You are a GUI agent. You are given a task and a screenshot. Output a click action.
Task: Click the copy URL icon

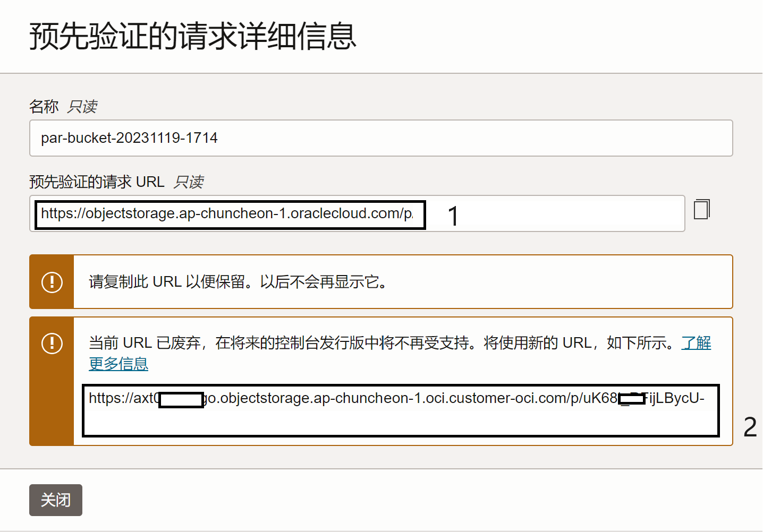point(702,209)
